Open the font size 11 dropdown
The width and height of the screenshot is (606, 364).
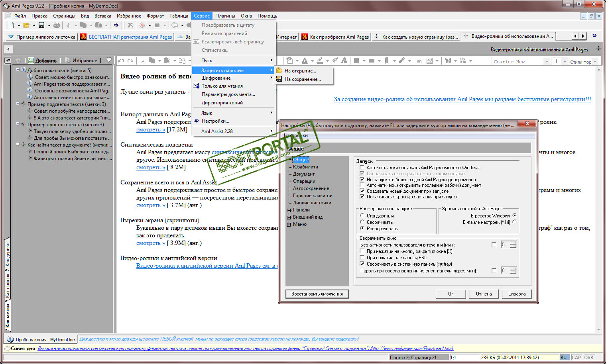pyautogui.click(x=565, y=61)
